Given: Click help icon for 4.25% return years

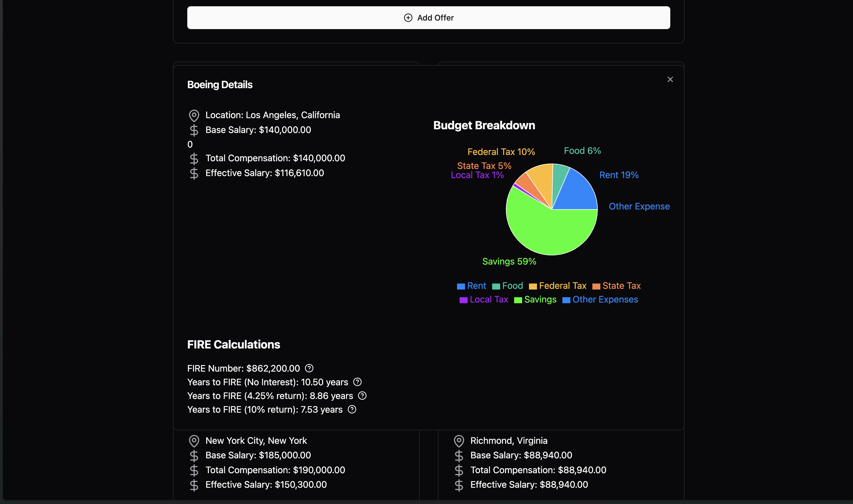Looking at the screenshot, I should pos(362,396).
